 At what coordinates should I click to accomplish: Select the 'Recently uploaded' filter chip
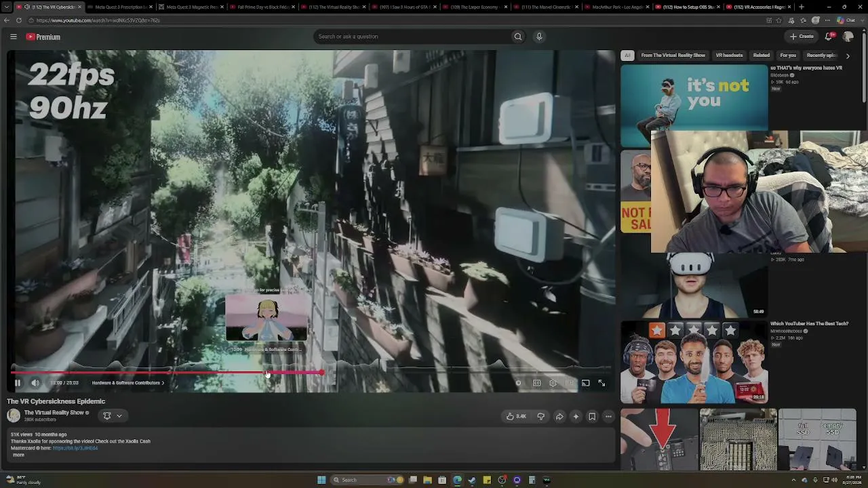pyautogui.click(x=821, y=56)
